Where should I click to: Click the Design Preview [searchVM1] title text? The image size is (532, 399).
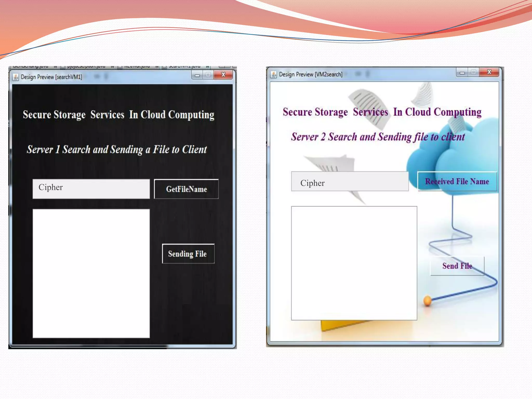(x=51, y=77)
